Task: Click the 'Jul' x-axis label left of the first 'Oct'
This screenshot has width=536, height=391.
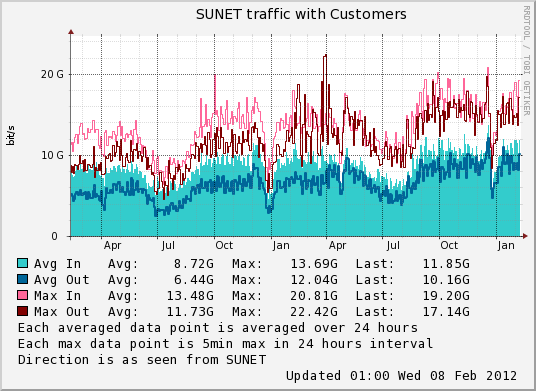Action: [x=168, y=246]
